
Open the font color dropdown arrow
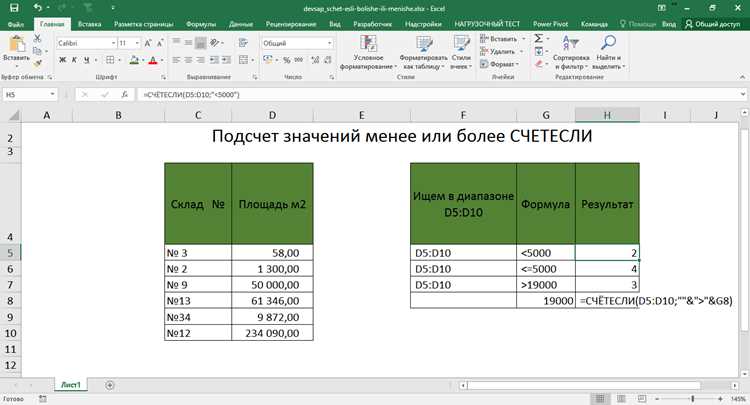tap(162, 60)
